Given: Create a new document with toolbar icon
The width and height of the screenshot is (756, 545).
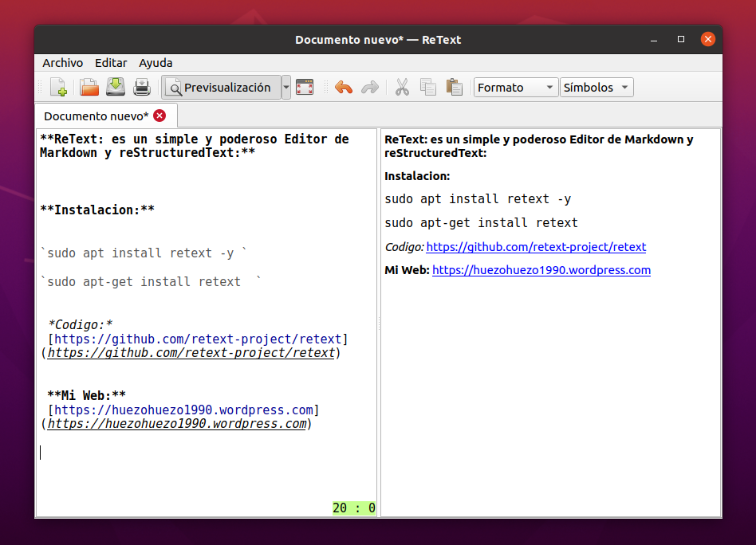Looking at the screenshot, I should click(59, 88).
